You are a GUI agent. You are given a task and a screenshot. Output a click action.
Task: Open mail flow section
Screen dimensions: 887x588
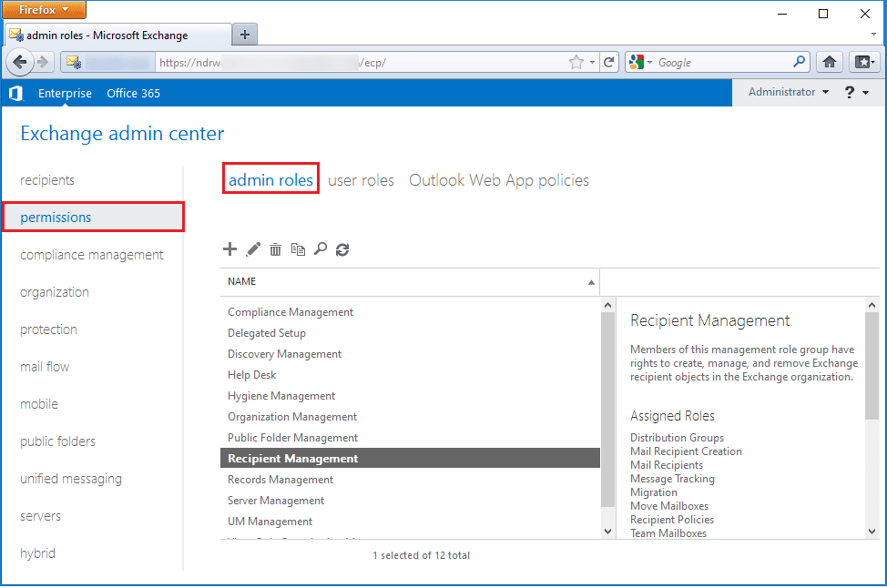45,367
